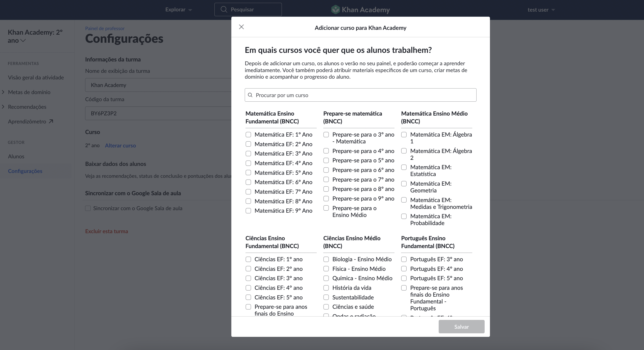
Task: Tick Matemática EM: Estatística
Action: tap(404, 167)
